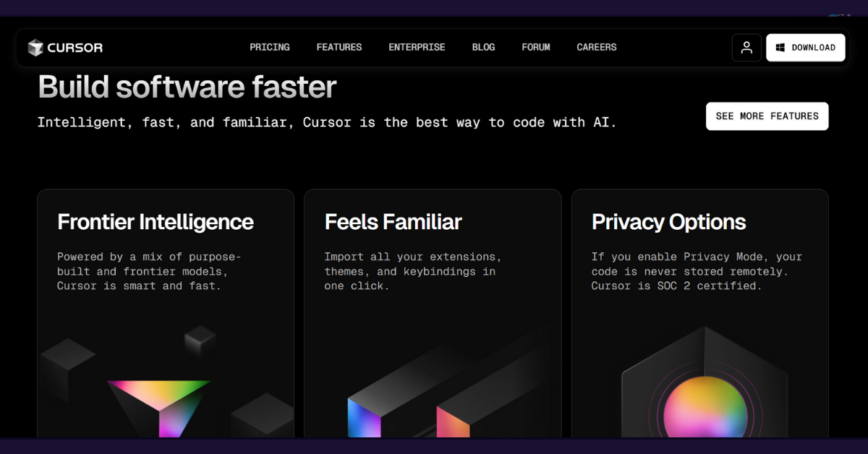
Task: Select the Privacy Options card heading
Action: coord(668,222)
